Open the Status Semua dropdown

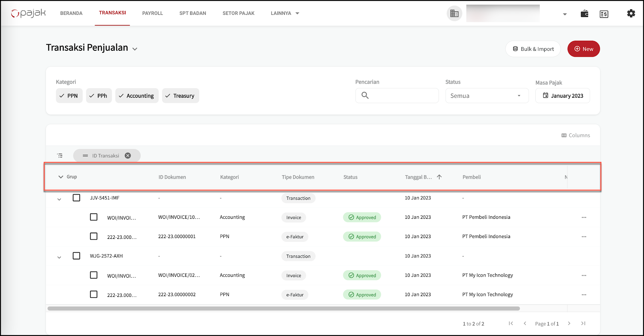[x=487, y=95]
